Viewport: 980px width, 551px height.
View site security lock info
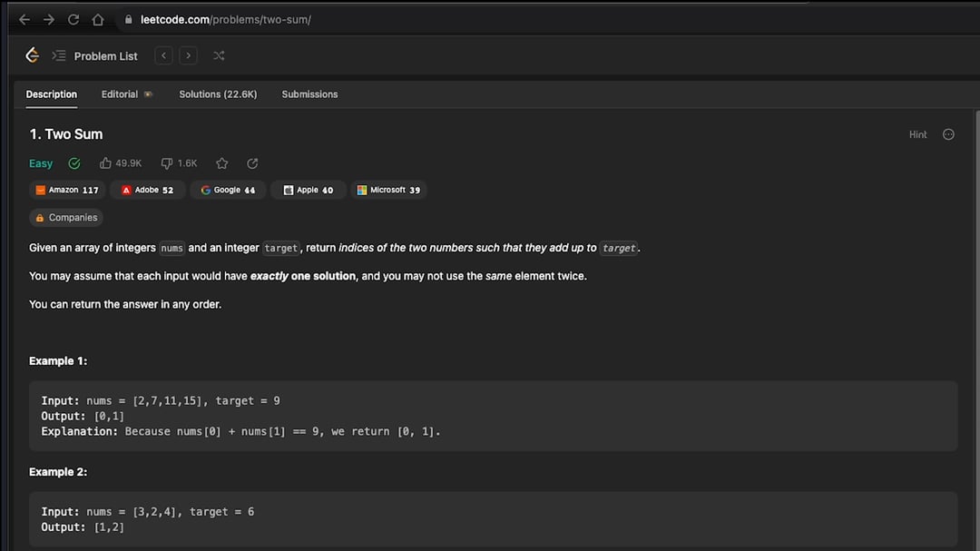tap(129, 19)
